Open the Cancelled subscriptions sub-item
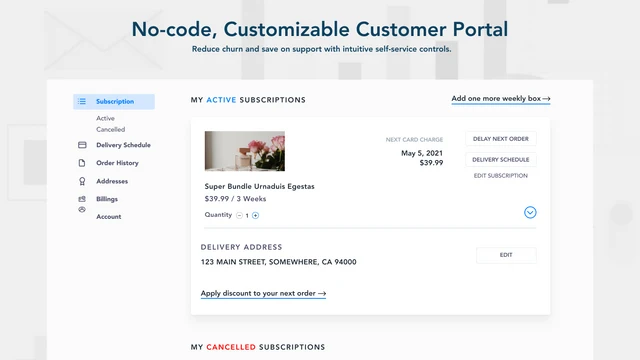 click(x=111, y=129)
